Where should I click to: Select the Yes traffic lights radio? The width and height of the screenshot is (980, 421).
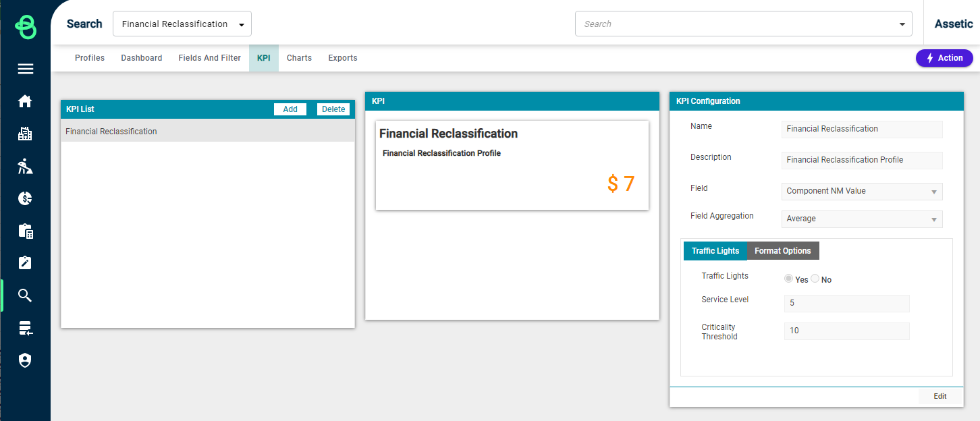pos(788,279)
